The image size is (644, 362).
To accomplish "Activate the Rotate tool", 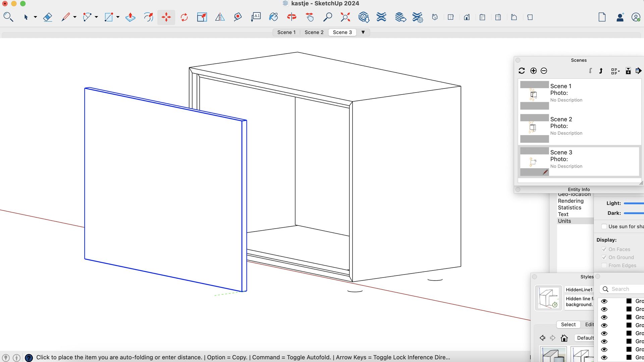I will coord(184,17).
